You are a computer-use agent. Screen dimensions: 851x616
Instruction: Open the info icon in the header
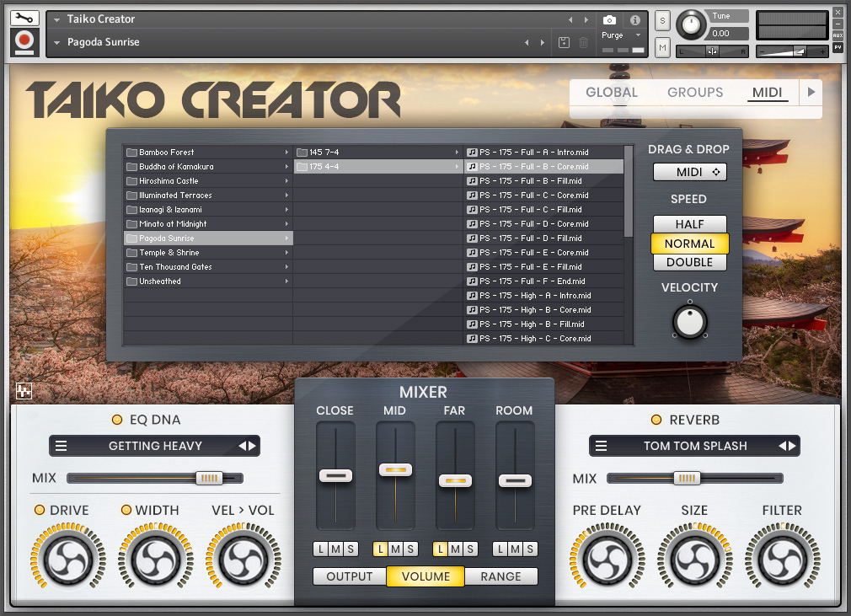pyautogui.click(x=634, y=20)
